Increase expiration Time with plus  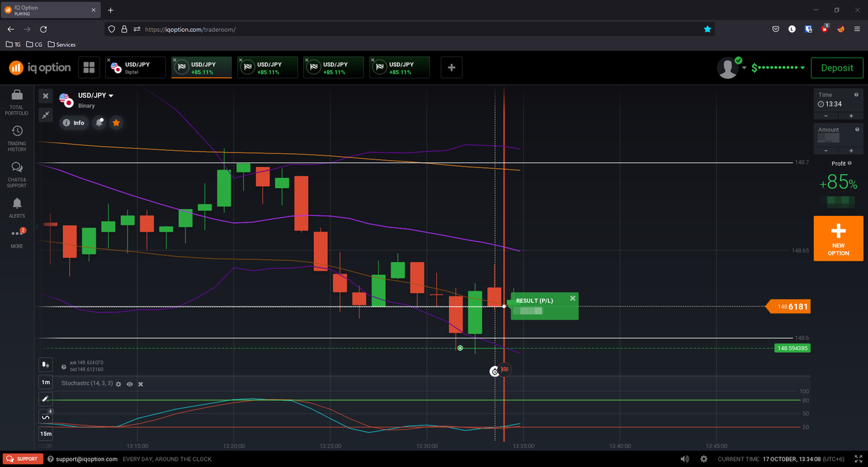[x=851, y=115]
